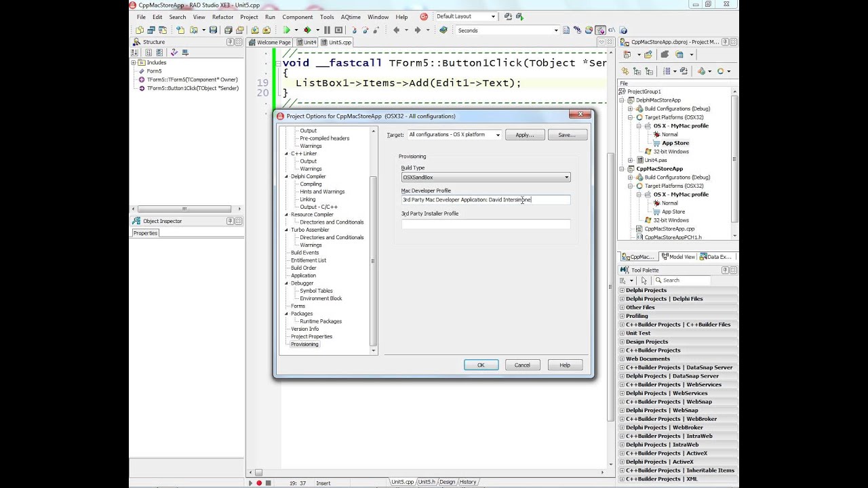Screen dimensions: 868x488
Task: Click the Help button in Project Options
Action: (x=565, y=365)
